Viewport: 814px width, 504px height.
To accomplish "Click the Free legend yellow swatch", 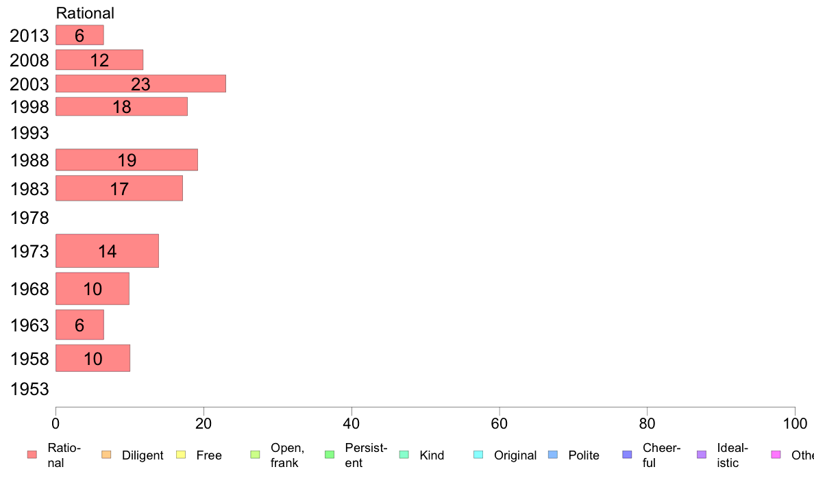I will pyautogui.click(x=181, y=455).
